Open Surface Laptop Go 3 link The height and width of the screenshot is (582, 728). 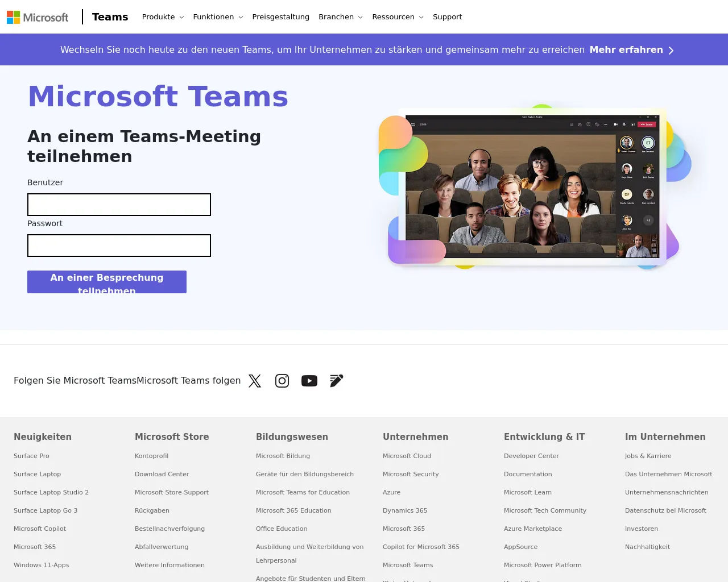coord(45,510)
